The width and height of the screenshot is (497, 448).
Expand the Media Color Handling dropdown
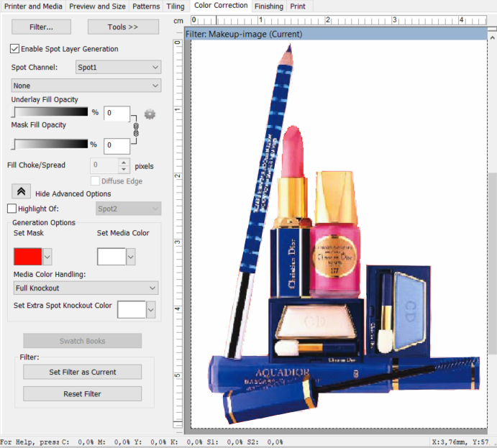pyautogui.click(x=86, y=288)
